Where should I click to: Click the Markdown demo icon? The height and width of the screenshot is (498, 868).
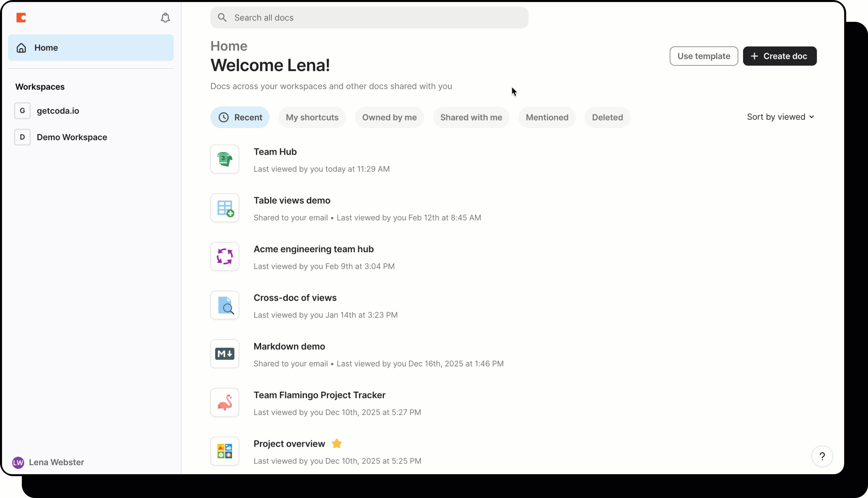(225, 354)
